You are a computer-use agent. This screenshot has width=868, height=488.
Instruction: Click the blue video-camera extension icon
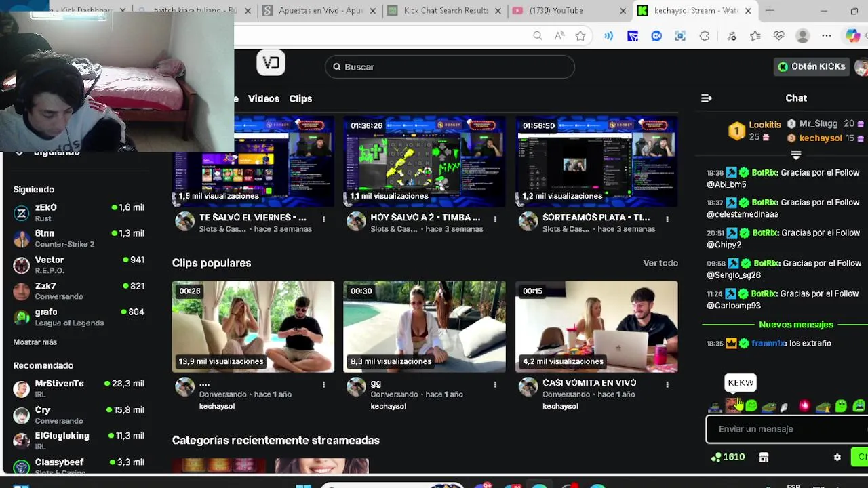[656, 36]
